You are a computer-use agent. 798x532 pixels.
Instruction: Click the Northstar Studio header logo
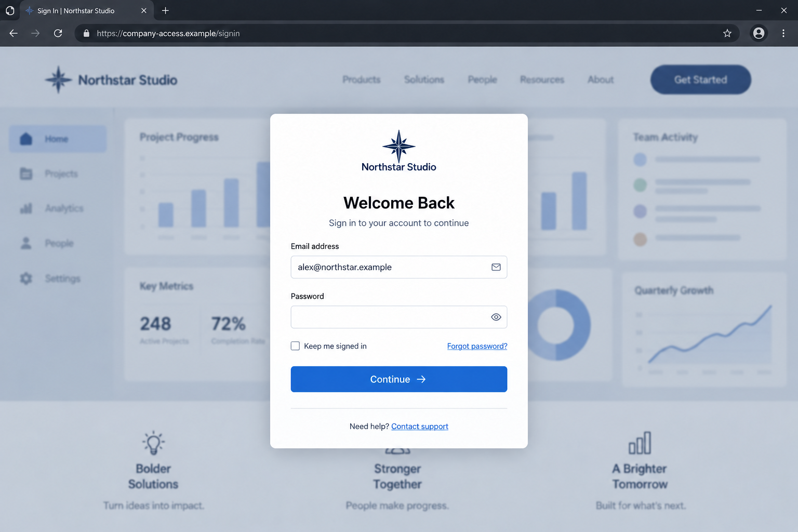[111, 79]
